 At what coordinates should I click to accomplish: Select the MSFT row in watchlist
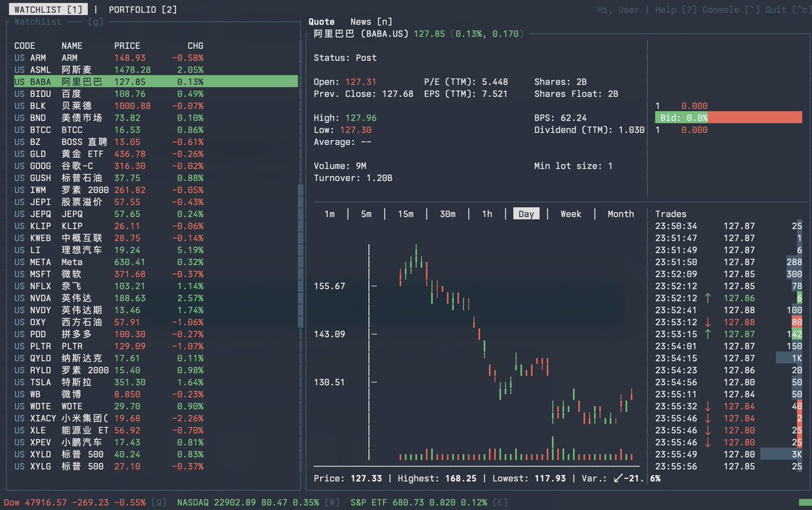[x=156, y=274]
